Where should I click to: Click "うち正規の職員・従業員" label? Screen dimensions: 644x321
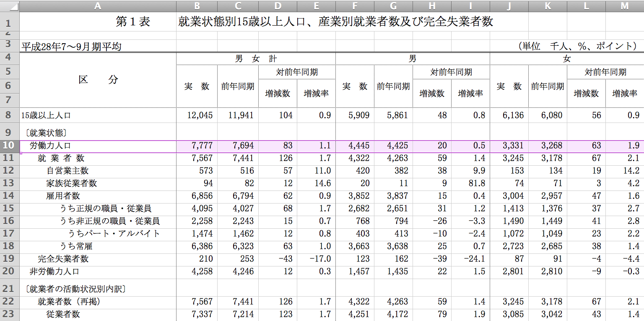(x=105, y=209)
